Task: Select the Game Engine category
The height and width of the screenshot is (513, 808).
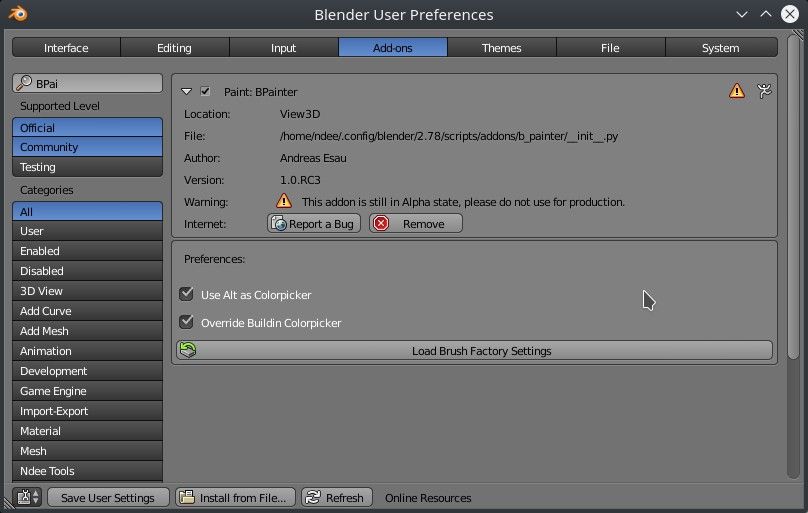Action: coord(87,391)
